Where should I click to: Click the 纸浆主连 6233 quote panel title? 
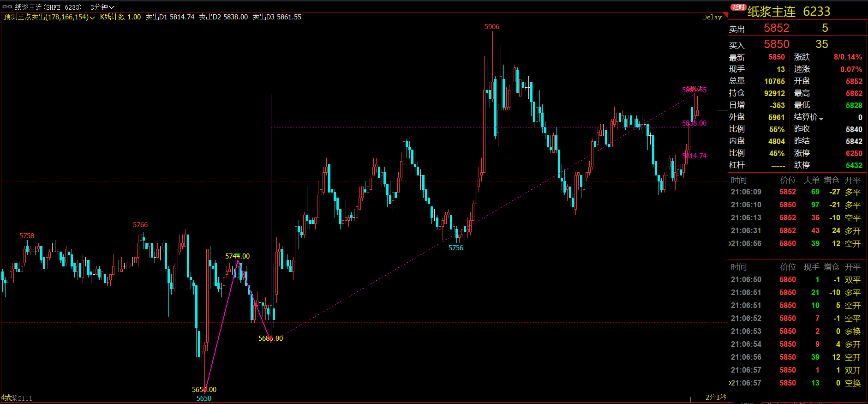[x=789, y=12]
